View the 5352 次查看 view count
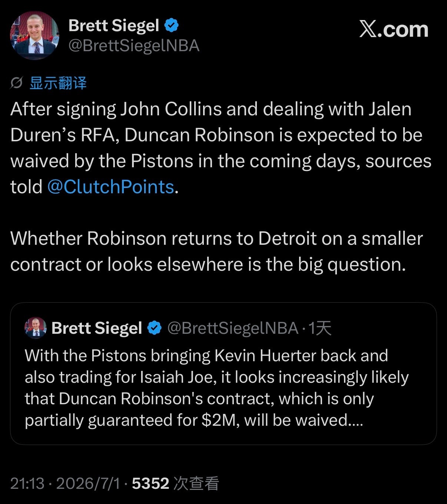 176,483
